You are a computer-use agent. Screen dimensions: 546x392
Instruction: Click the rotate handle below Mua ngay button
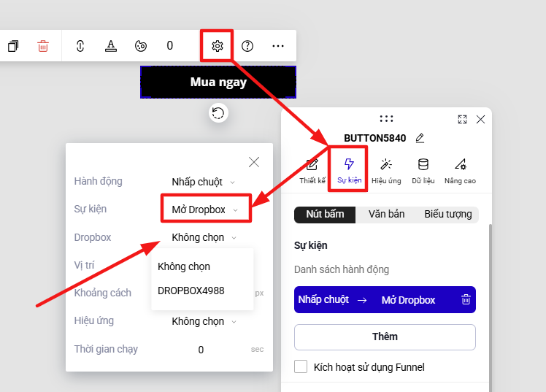[218, 113]
